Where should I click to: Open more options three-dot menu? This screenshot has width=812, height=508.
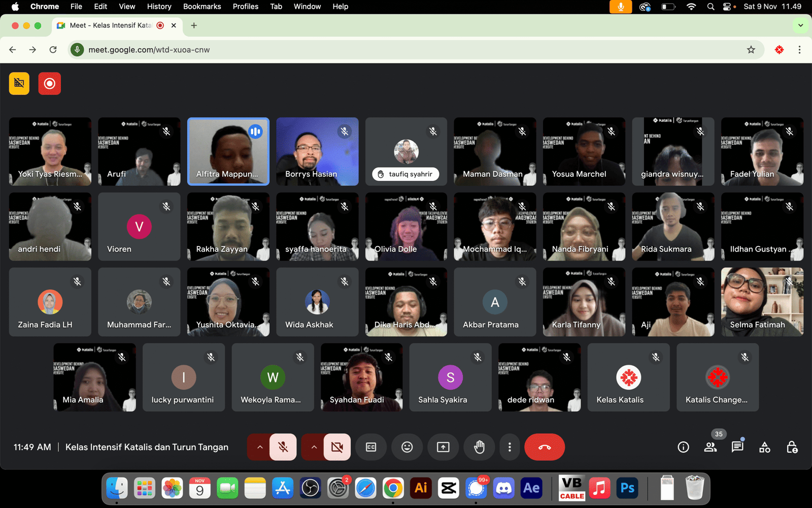[x=510, y=447]
